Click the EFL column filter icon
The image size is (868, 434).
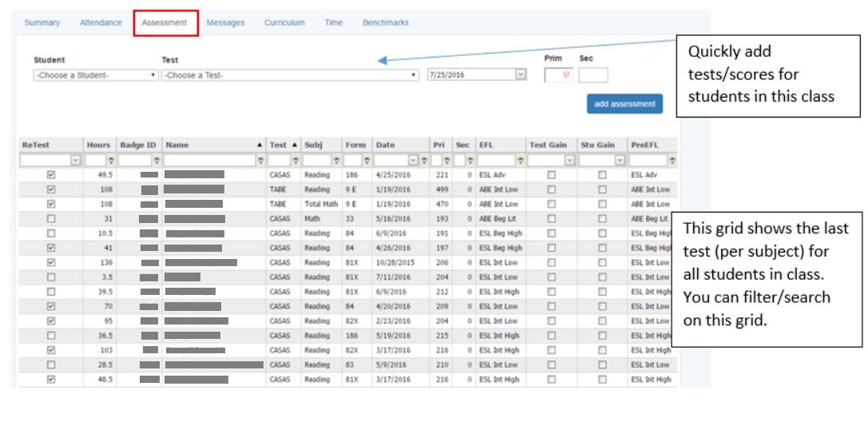pos(520,161)
